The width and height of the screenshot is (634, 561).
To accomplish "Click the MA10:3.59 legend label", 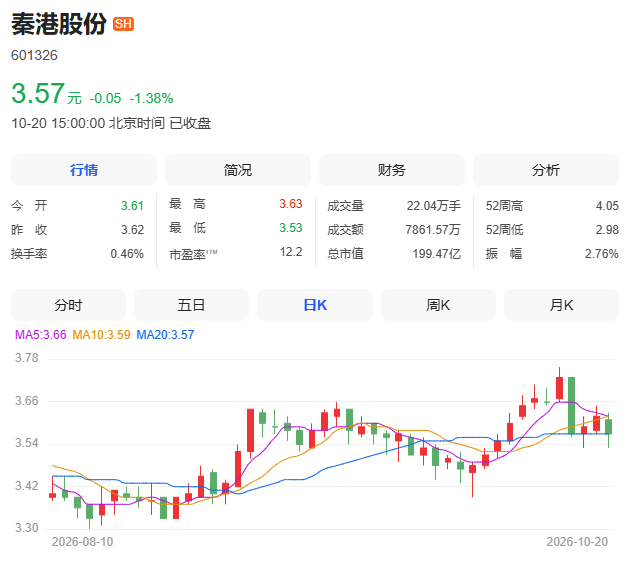I will point(101,335).
